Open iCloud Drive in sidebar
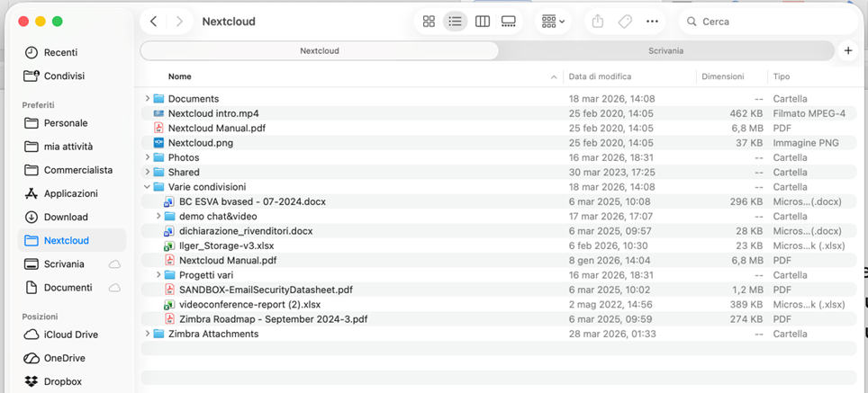Screen dimensions: 868x393 (x=70, y=335)
